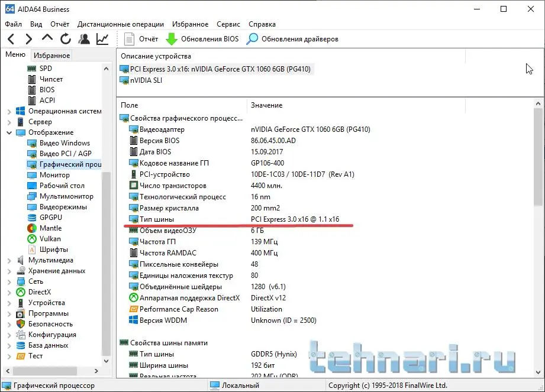The image size is (545, 392).
Task: Open Дистанционные операции menu
Action: point(121,24)
